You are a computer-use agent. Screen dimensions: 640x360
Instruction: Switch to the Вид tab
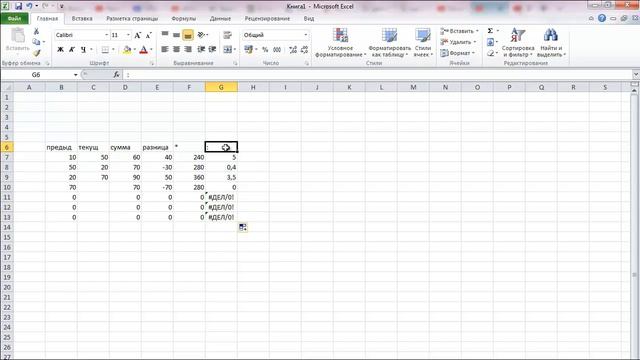(x=309, y=18)
